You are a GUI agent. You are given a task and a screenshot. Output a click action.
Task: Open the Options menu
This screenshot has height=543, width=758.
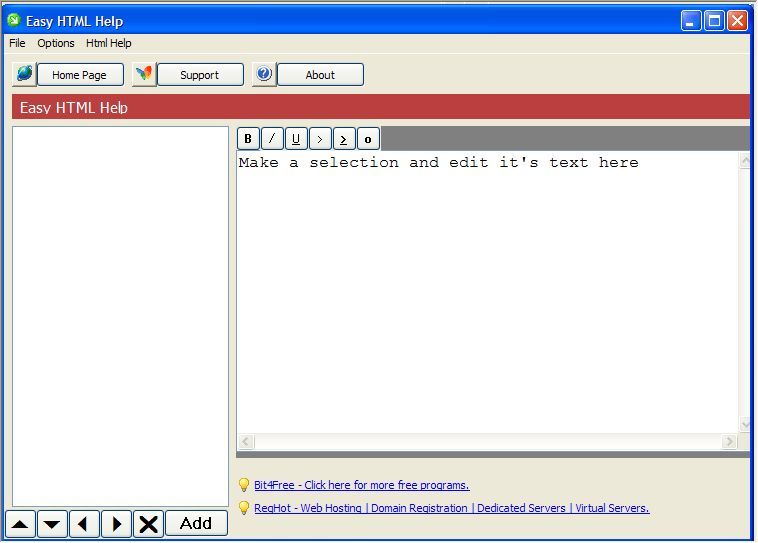pos(56,43)
